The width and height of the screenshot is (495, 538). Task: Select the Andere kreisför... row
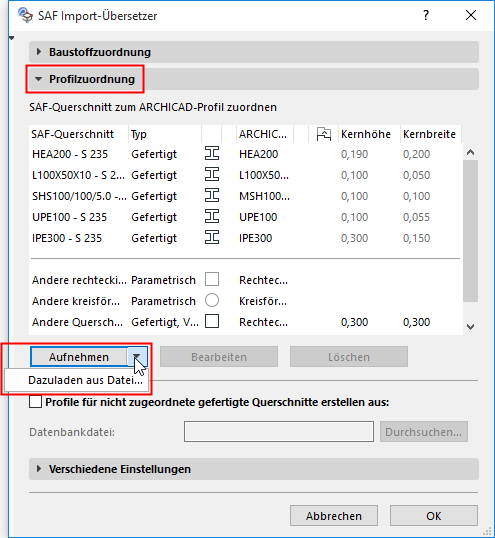[245, 301]
